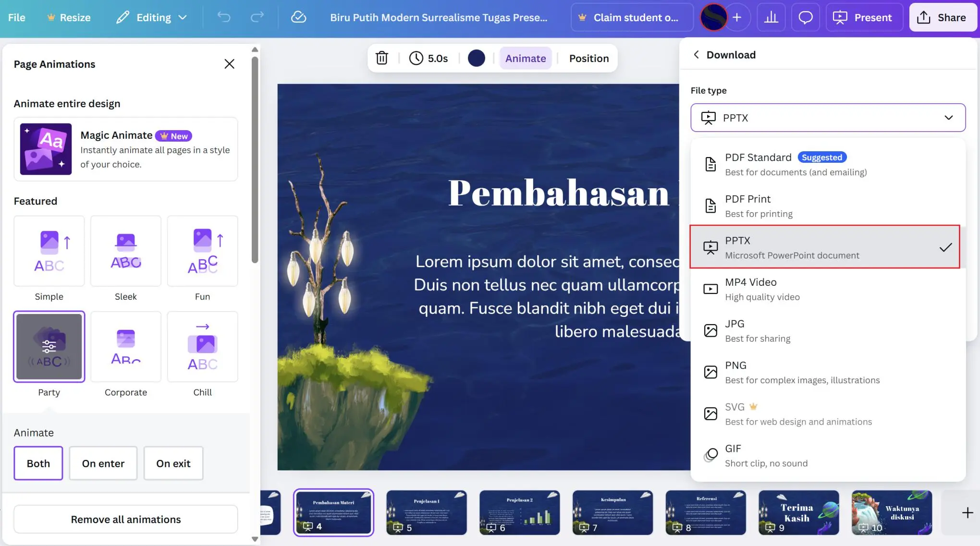This screenshot has width=980, height=546.
Task: Click the Remove all animations button
Action: pyautogui.click(x=125, y=519)
